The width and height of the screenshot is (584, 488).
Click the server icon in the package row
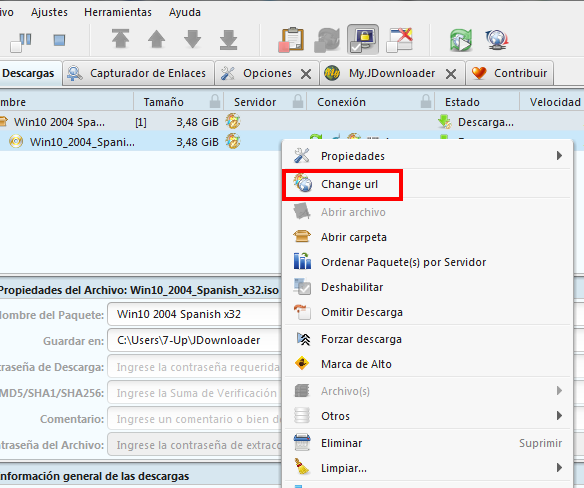(x=233, y=121)
